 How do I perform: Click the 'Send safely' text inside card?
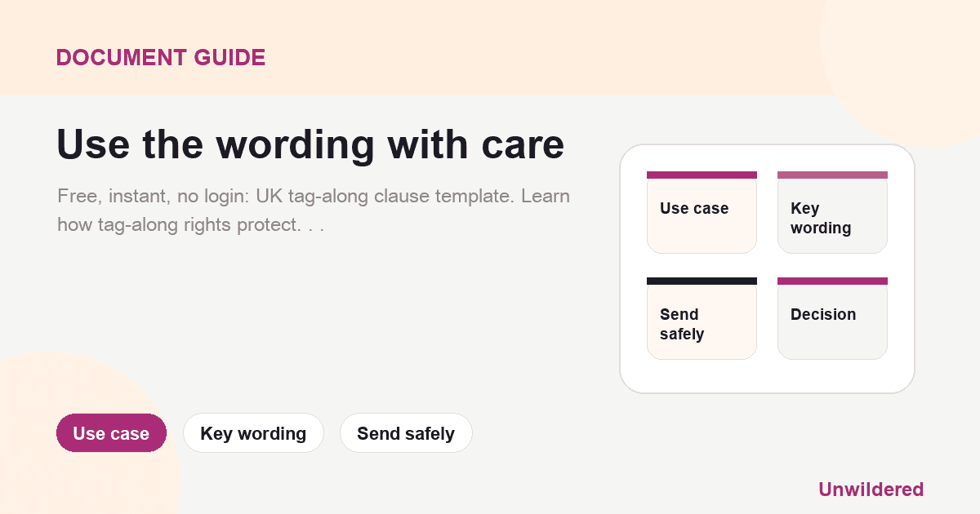tap(682, 324)
